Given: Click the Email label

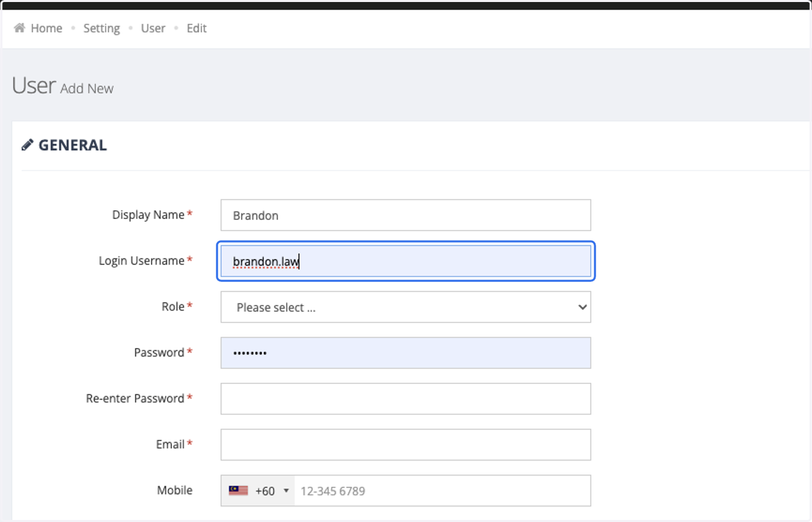Looking at the screenshot, I should click(x=170, y=444).
